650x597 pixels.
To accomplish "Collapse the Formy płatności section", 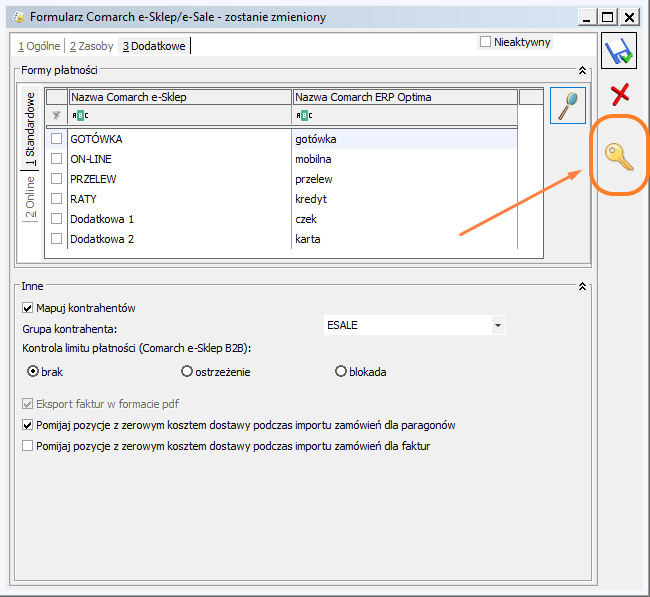I will [582, 70].
